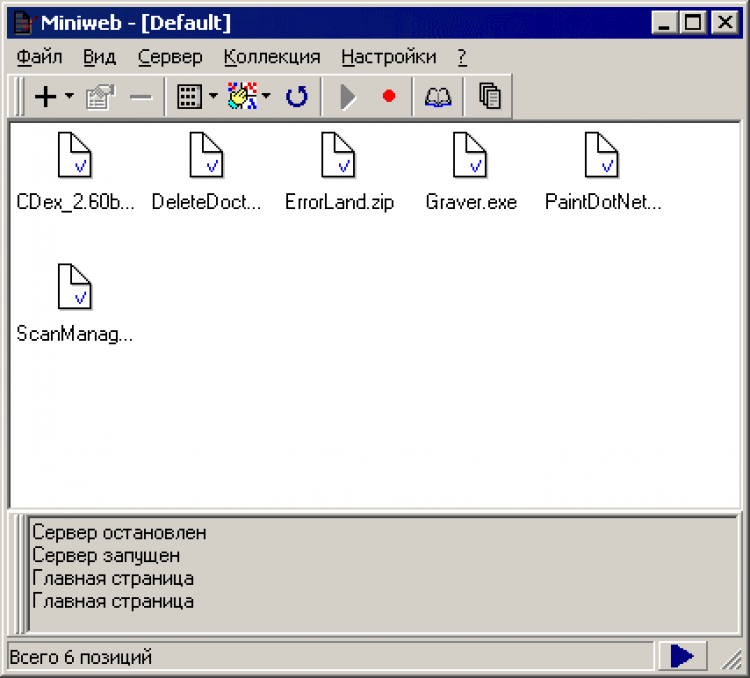Viewport: 750px width, 678px height.
Task: Click the red Stop server dot
Action: pyautogui.click(x=389, y=96)
